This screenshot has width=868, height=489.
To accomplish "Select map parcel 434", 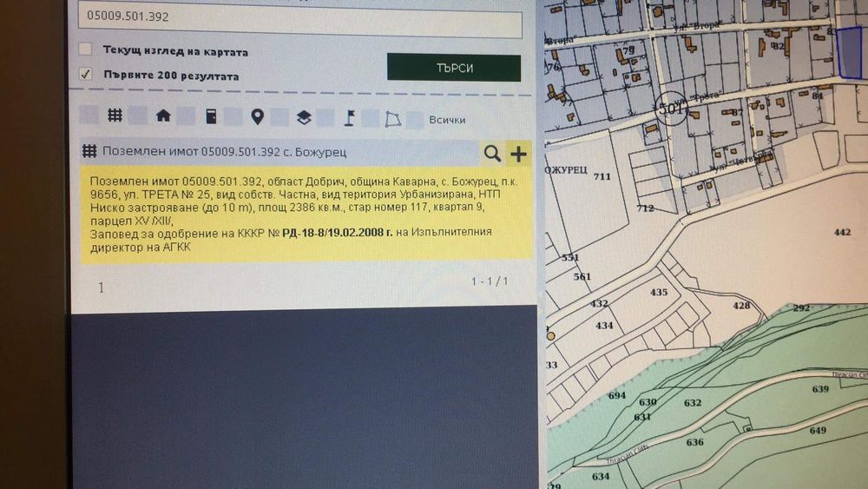I will [604, 326].
